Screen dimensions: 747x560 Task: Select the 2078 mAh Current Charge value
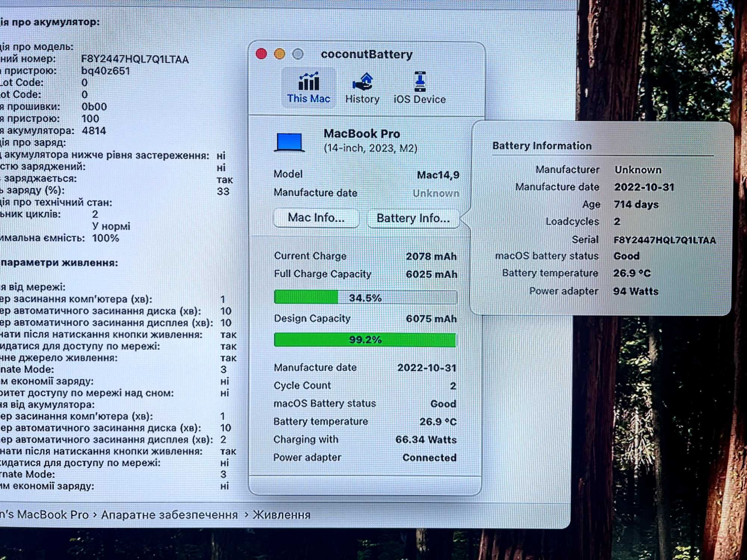[431, 256]
